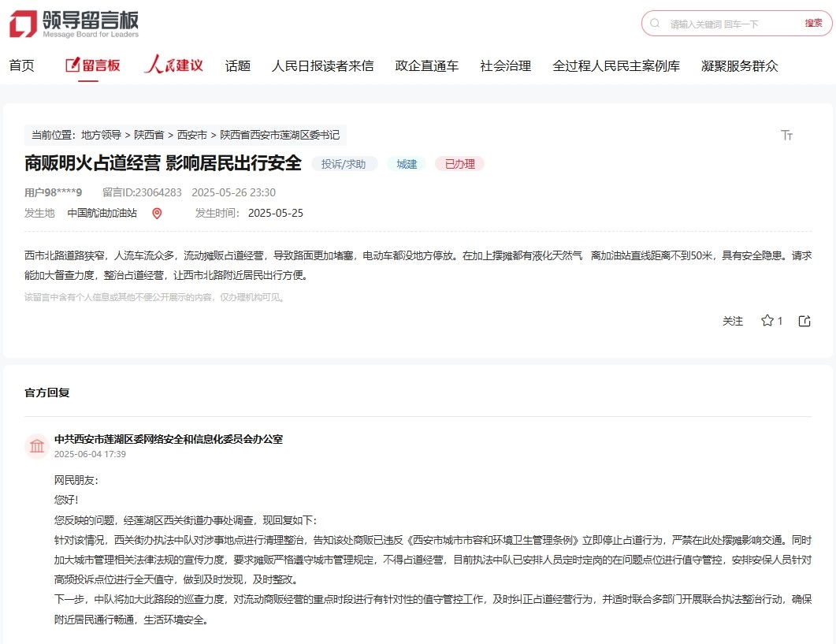Screen dimensions: 836x644
Task: Click the red message icon beside 留言板
Action: point(72,65)
